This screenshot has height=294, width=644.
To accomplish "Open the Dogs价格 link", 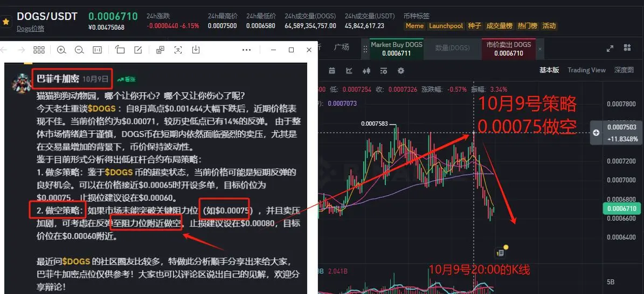I will pyautogui.click(x=30, y=29).
